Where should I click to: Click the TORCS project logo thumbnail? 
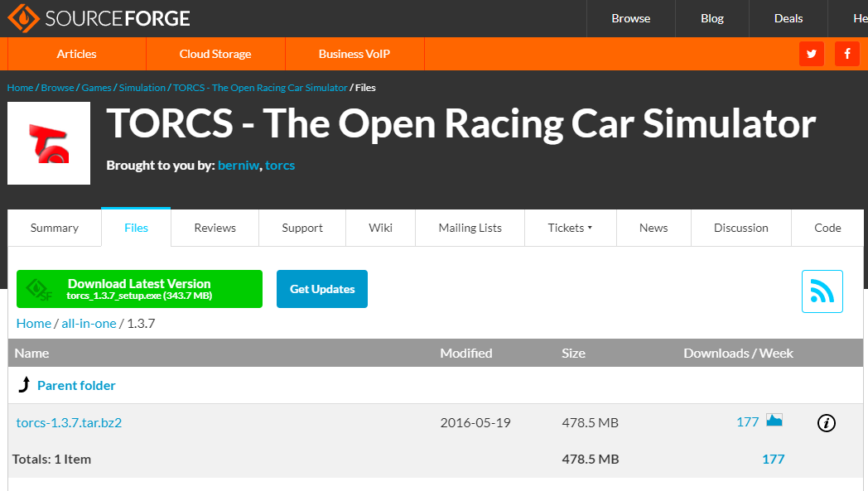click(49, 143)
